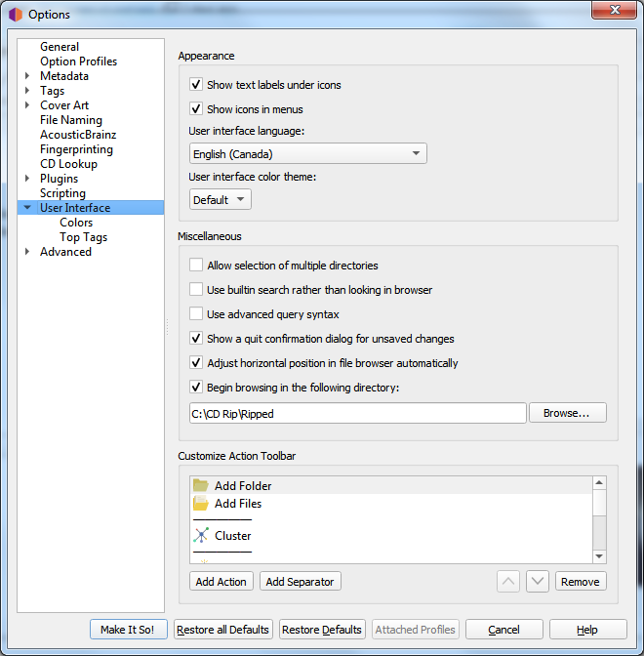The image size is (644, 656).
Task: Click the Add Folder icon in toolbar list
Action: (201, 485)
